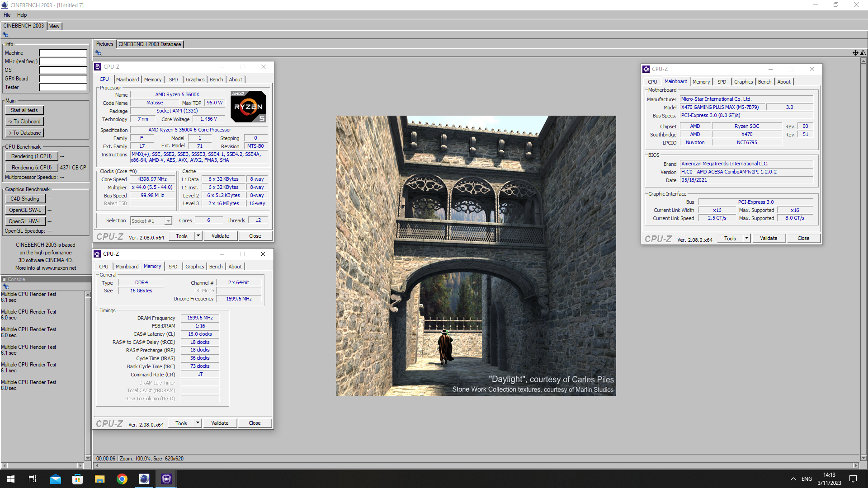Select the Pictures tab
The width and height of the screenshot is (868, 488).
click(x=105, y=44)
